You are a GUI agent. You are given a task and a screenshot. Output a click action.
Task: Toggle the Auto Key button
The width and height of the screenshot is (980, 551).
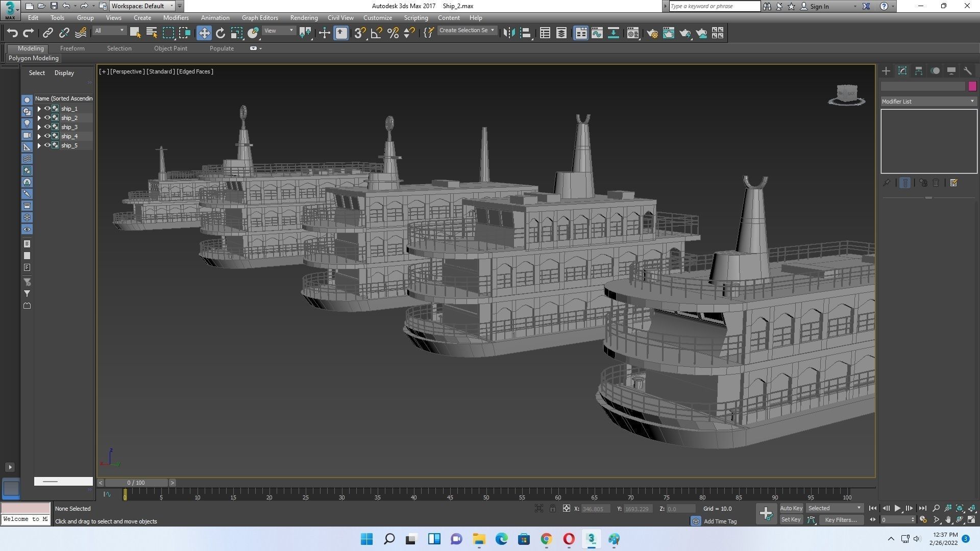coord(791,508)
